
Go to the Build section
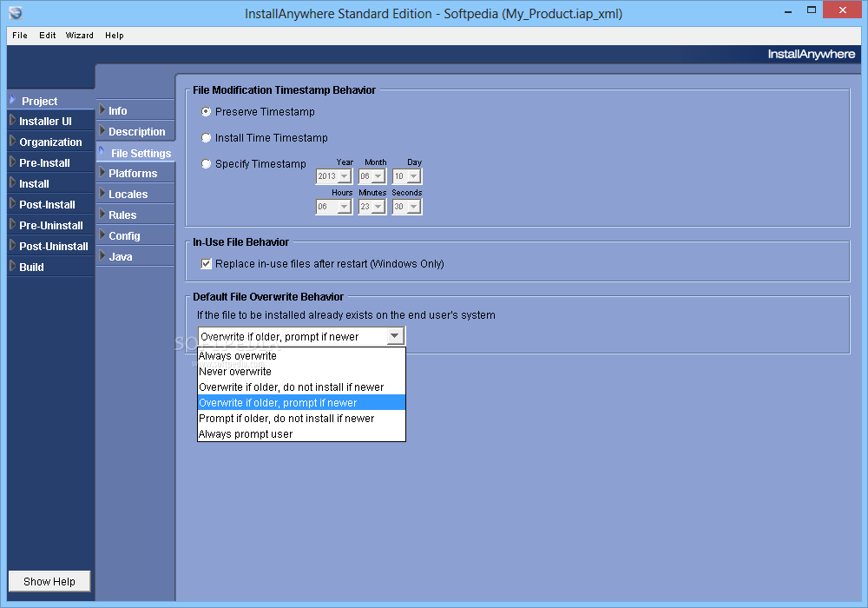point(51,267)
